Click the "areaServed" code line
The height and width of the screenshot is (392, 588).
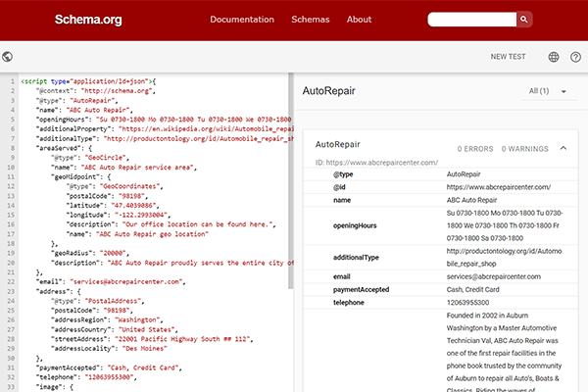point(64,148)
